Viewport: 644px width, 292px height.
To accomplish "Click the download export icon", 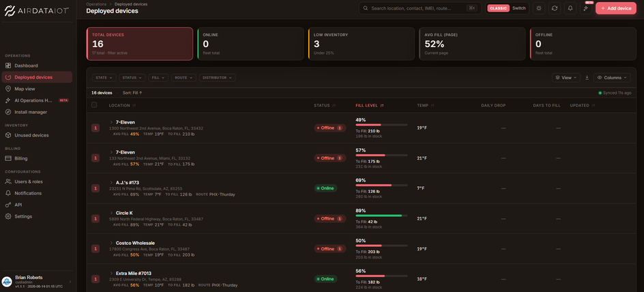I will coord(587,78).
